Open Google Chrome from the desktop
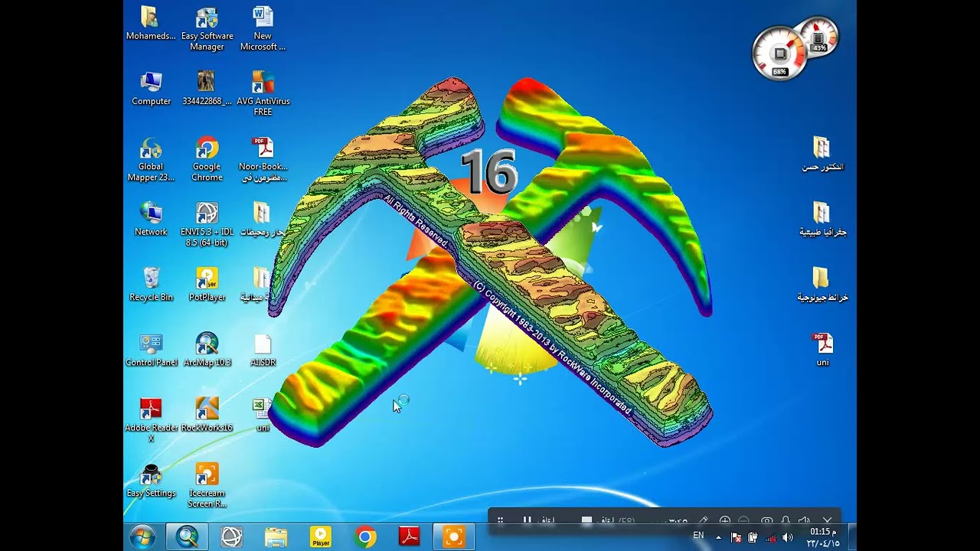Screen dimensions: 980x551 coord(207,159)
